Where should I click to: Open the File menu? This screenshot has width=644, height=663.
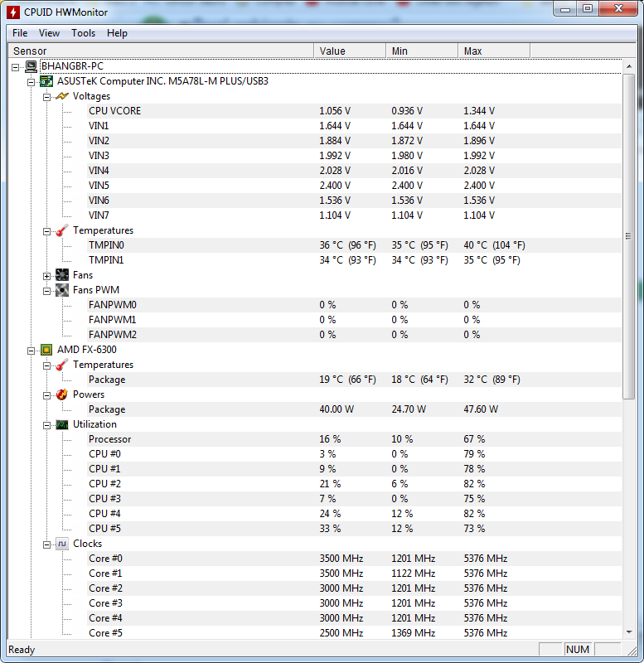click(x=20, y=33)
